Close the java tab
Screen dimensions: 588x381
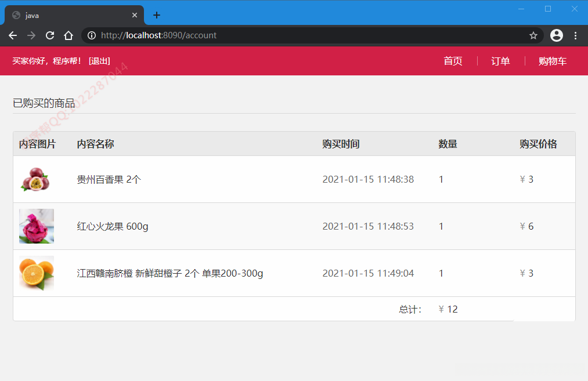coord(135,15)
